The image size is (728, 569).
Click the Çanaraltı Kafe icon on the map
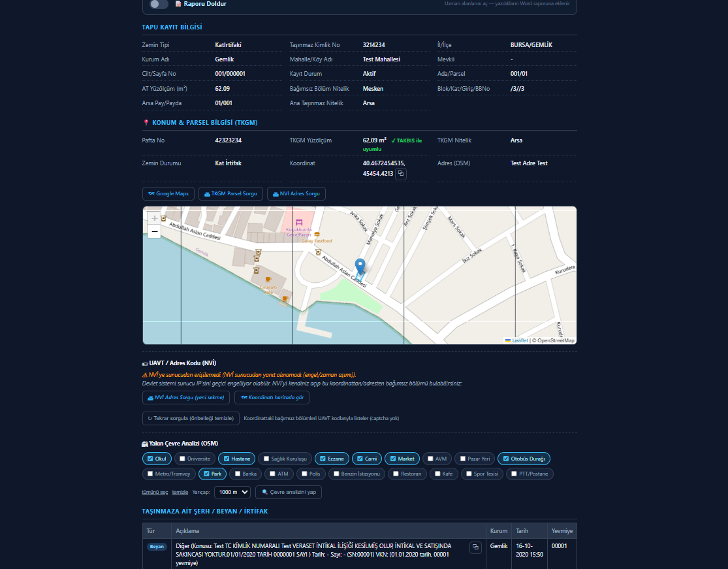(x=268, y=280)
